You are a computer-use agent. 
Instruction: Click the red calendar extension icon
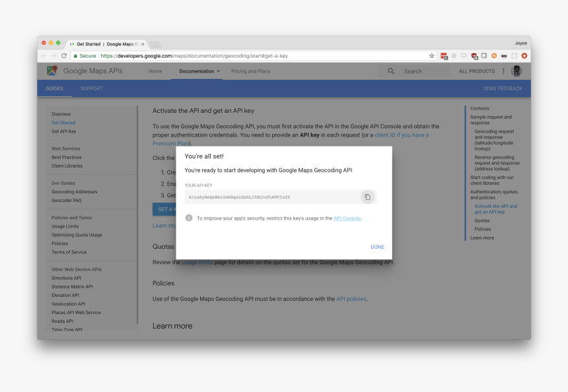(x=444, y=55)
